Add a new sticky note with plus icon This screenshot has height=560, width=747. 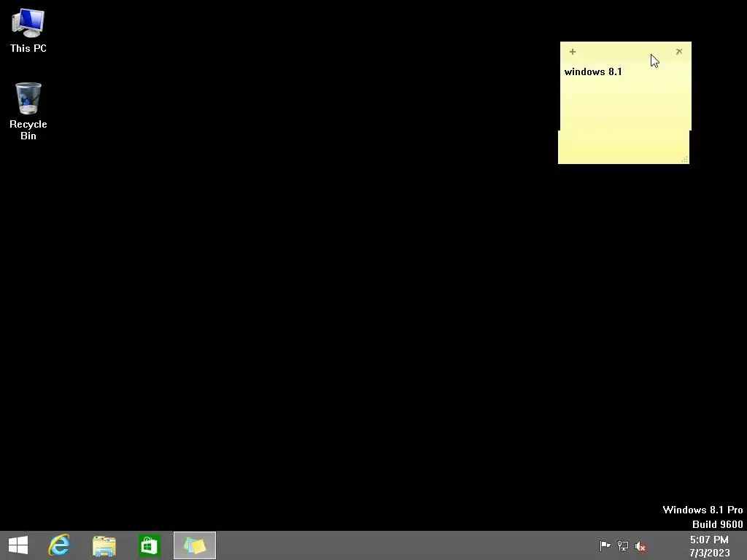[x=573, y=52]
